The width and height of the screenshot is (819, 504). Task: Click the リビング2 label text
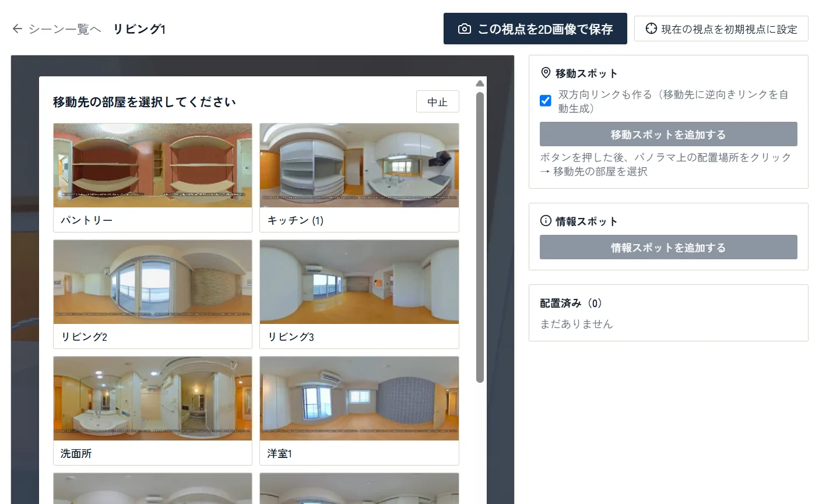(x=84, y=337)
